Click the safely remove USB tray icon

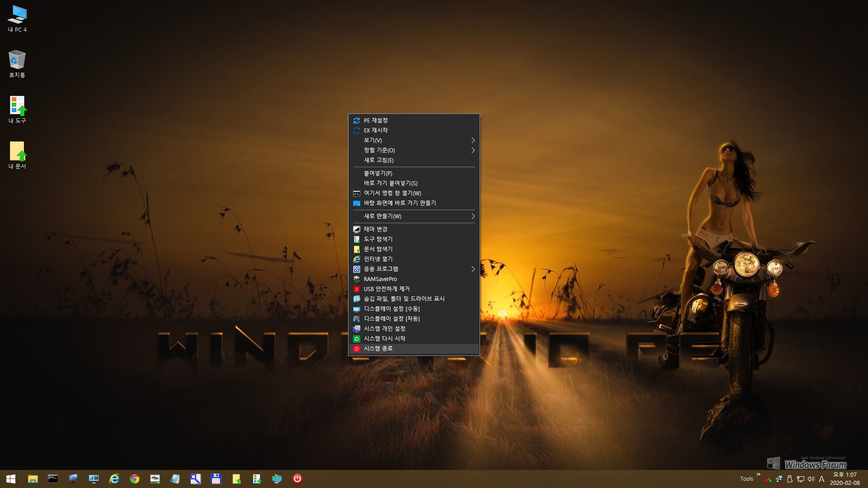click(789, 479)
